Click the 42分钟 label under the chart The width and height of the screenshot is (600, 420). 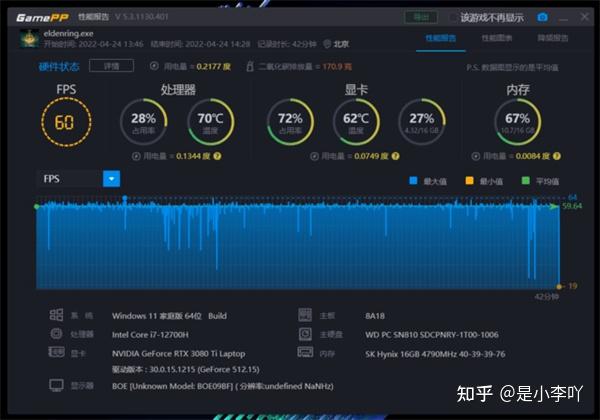pyautogui.click(x=546, y=297)
